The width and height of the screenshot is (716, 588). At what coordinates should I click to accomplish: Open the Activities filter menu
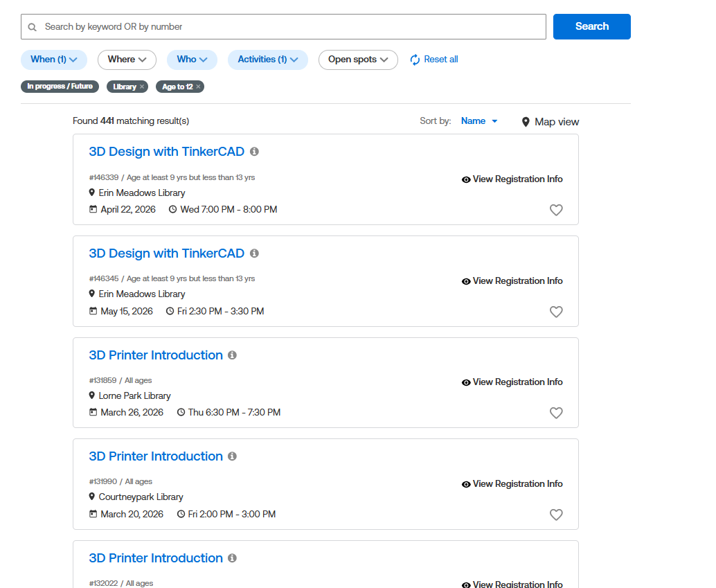coord(268,60)
